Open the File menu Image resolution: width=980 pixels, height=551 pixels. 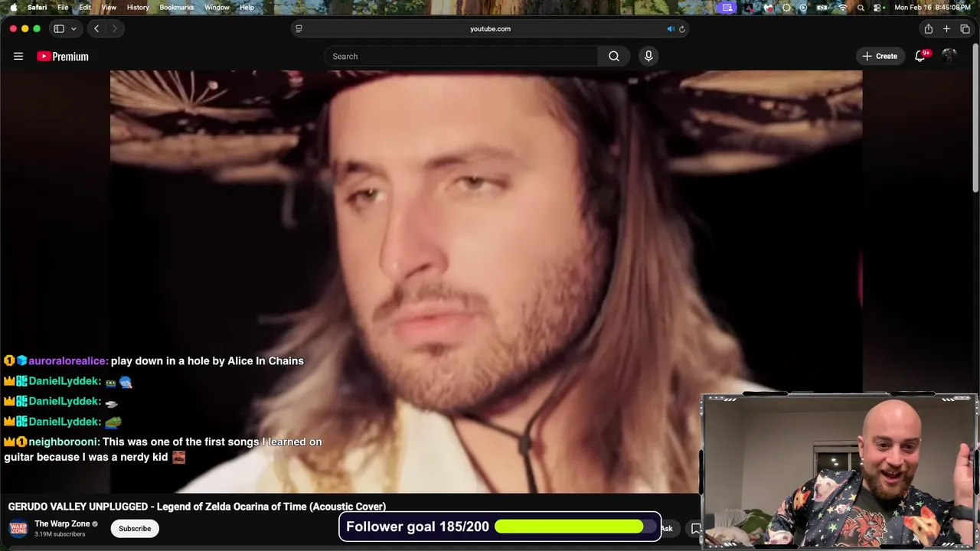coord(63,7)
